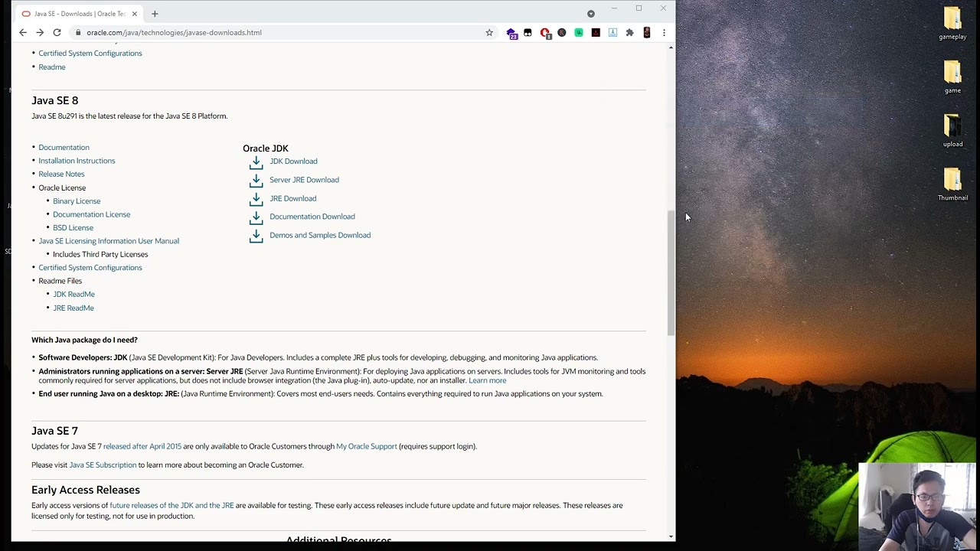View site info via the padlock icon
The width and height of the screenshot is (980, 551).
pyautogui.click(x=77, y=32)
